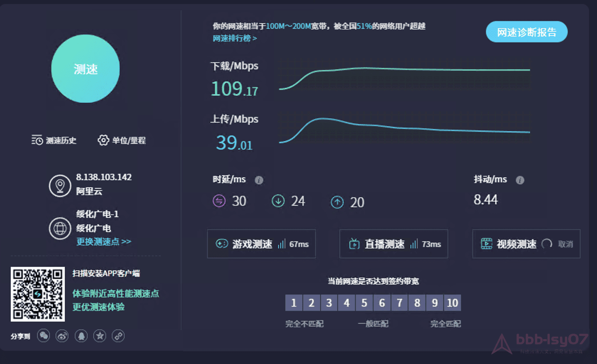Share to QZone star icon
The height and width of the screenshot is (364, 597).
click(100, 336)
